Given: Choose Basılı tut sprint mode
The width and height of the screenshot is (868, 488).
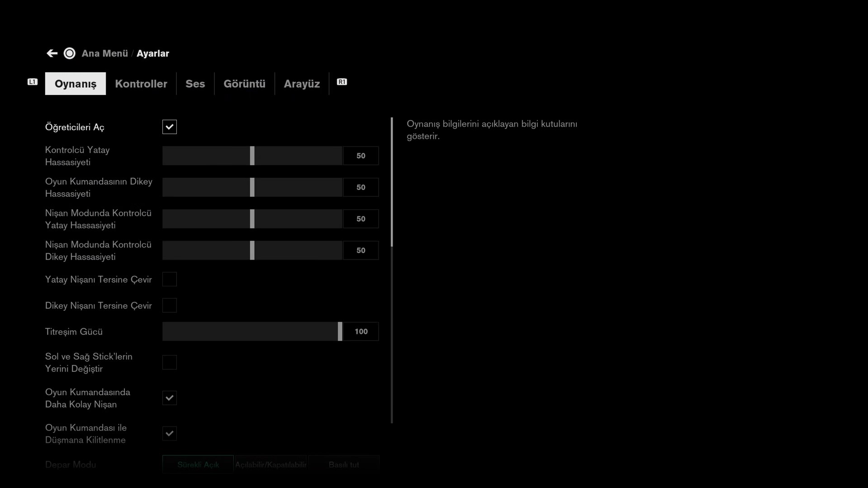Looking at the screenshot, I should 344,464.
